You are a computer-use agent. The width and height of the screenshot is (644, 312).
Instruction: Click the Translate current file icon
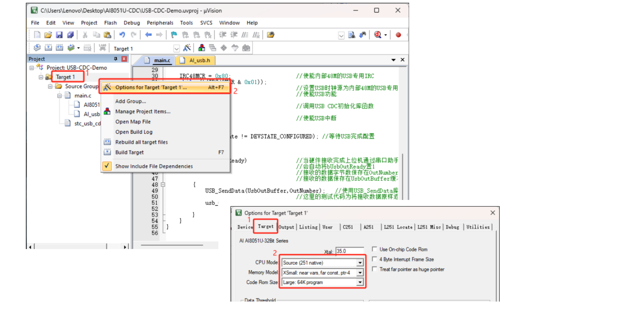(x=37, y=48)
